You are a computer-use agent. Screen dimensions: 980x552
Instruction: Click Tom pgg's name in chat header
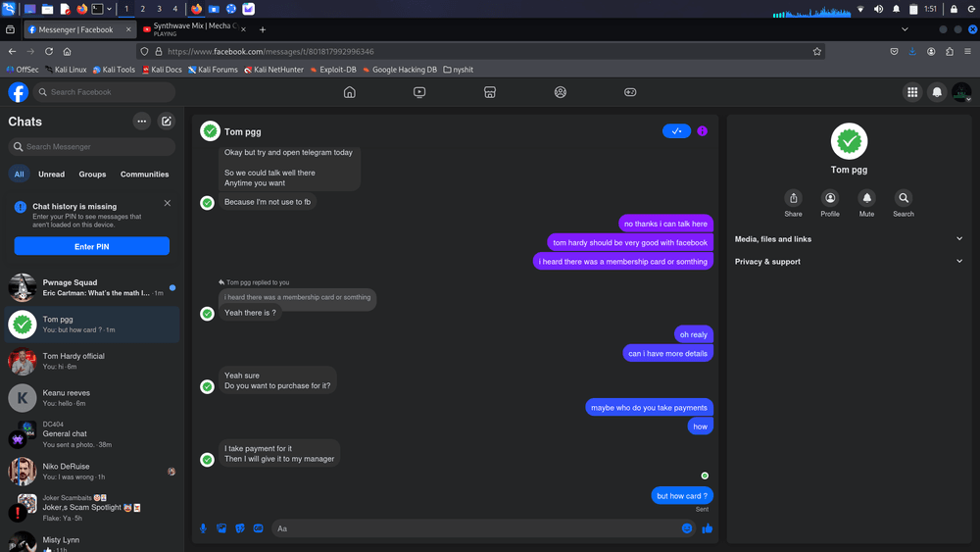click(x=242, y=132)
